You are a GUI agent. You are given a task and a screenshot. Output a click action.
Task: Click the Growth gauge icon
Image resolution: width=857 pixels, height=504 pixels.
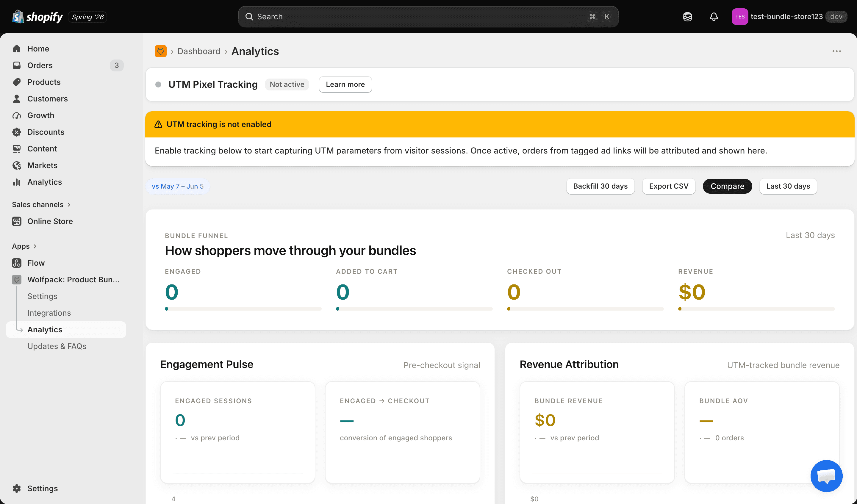pos(17,115)
